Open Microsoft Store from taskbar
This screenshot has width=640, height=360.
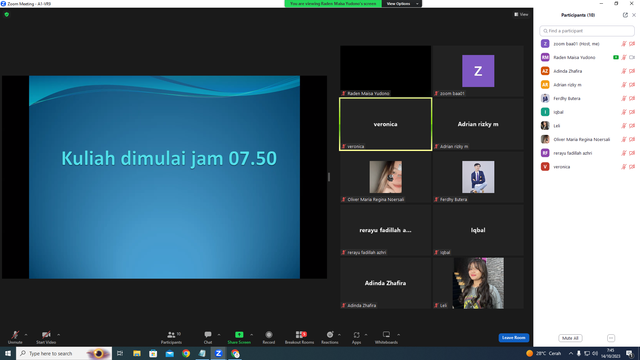[153, 353]
